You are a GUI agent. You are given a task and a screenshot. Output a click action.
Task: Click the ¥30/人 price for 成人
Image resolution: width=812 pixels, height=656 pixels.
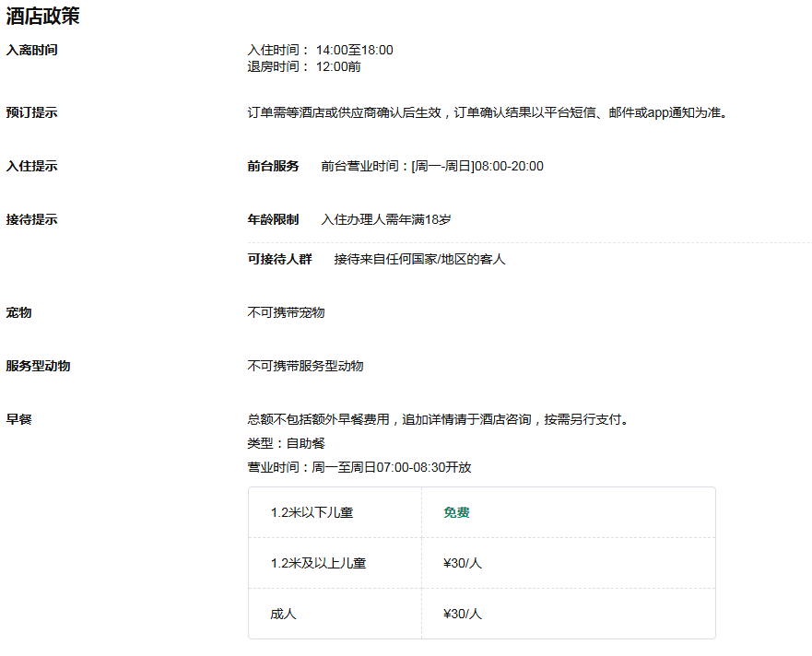pyautogui.click(x=463, y=613)
